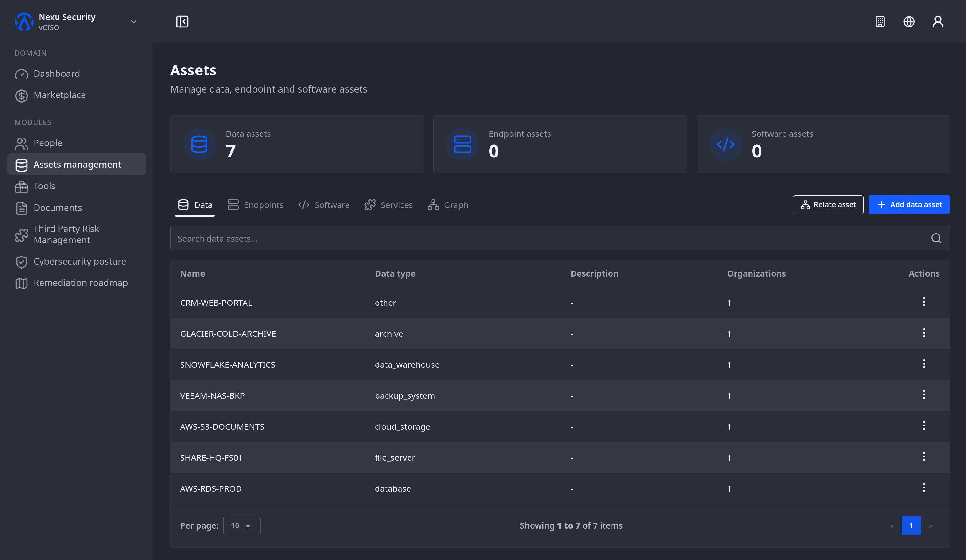The image size is (966, 560).
Task: Click the data_warehouse type cell
Action: pos(407,364)
